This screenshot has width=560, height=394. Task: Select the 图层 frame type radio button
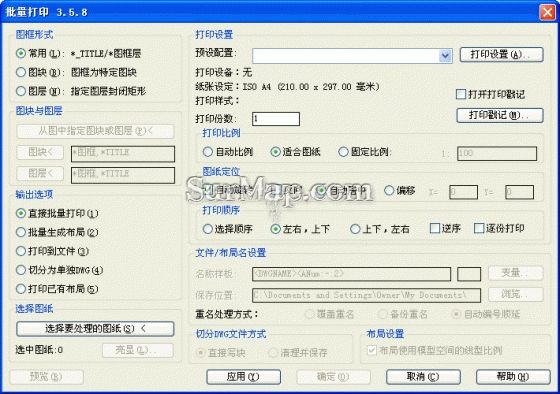[21, 91]
